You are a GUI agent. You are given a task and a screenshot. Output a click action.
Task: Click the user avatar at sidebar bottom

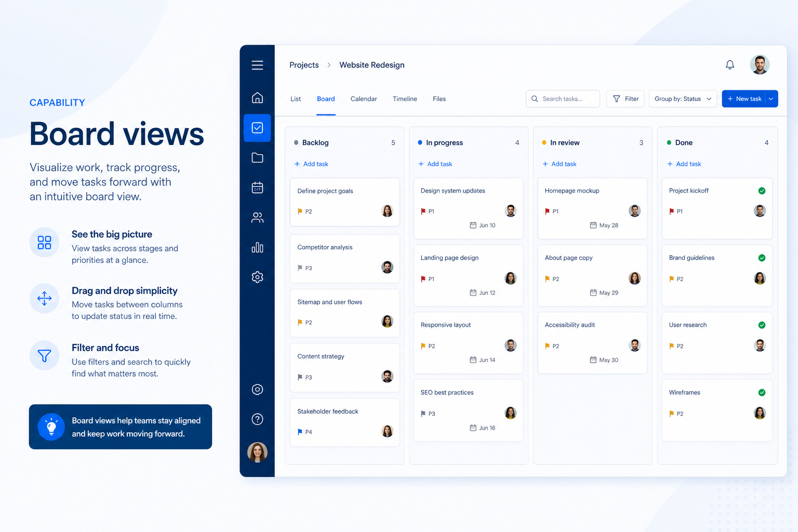click(x=257, y=452)
